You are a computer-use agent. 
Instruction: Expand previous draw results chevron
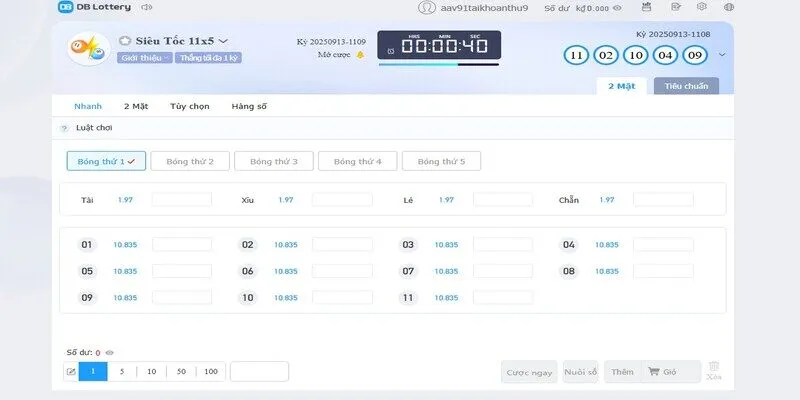[x=723, y=55]
